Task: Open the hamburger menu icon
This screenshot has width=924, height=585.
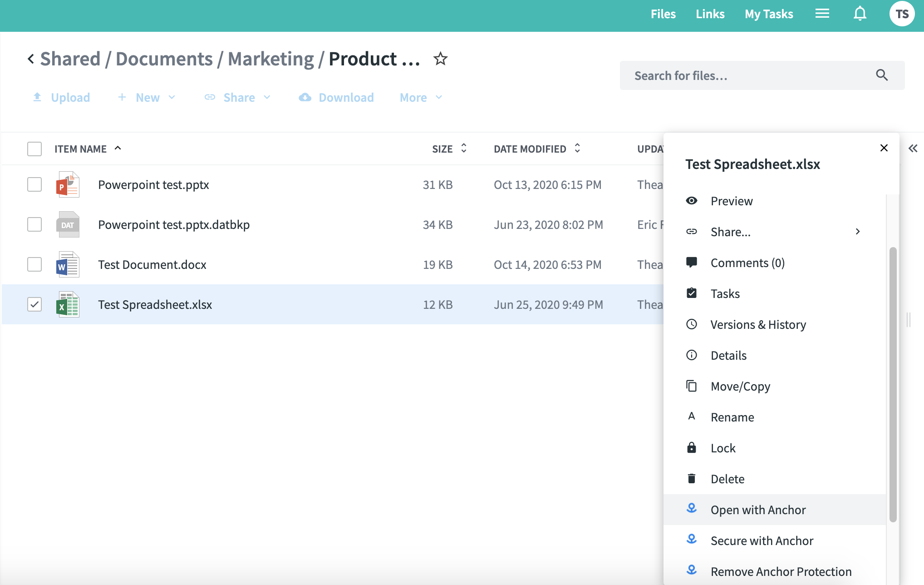Action: point(822,14)
